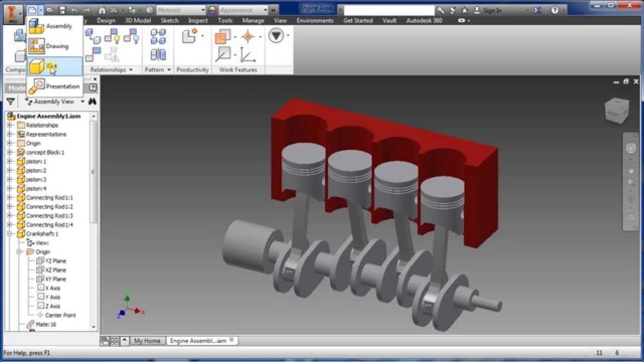Click the Plane work feature icon
Image resolution: width=644 pixels, height=362 pixels.
[x=222, y=37]
